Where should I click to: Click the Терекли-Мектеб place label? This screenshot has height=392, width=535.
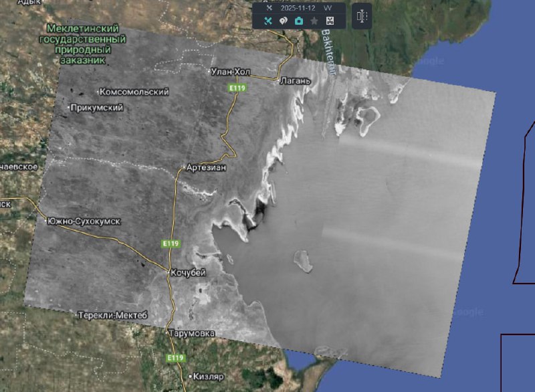112,314
